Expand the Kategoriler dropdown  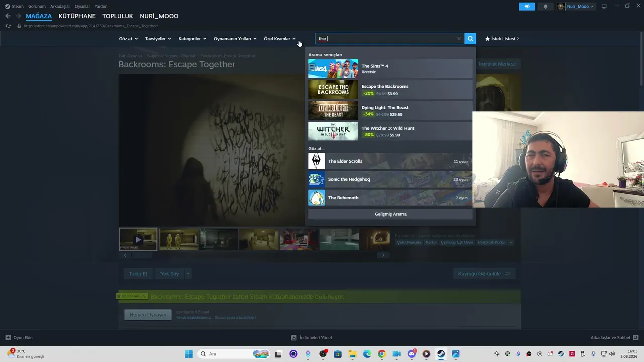click(192, 39)
